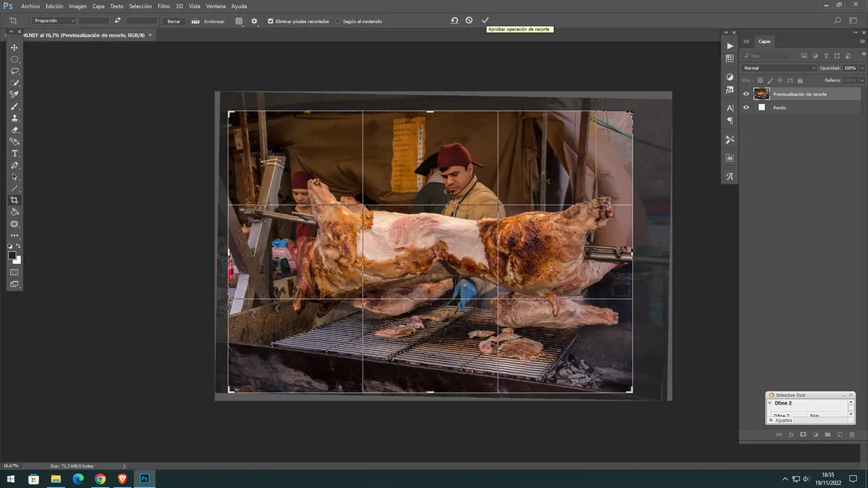Image resolution: width=868 pixels, height=488 pixels.
Task: Select the Horizontal Type tool
Action: (x=14, y=154)
